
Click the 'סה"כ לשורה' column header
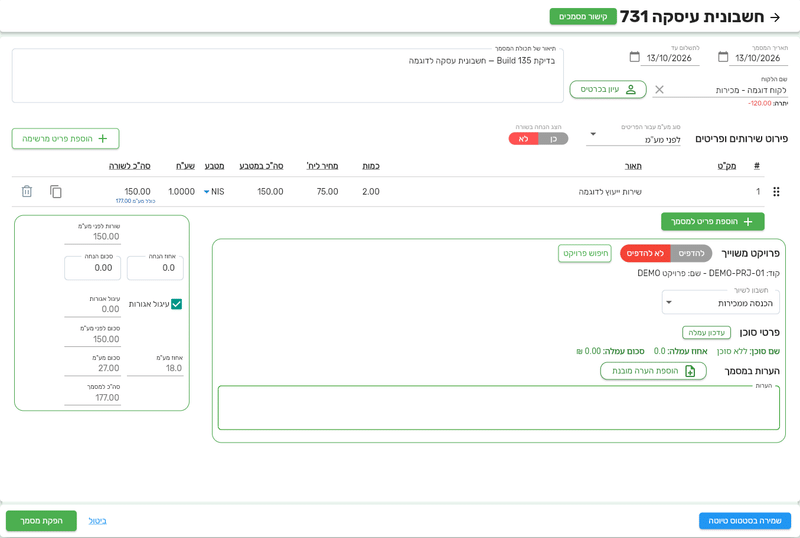[130, 166]
